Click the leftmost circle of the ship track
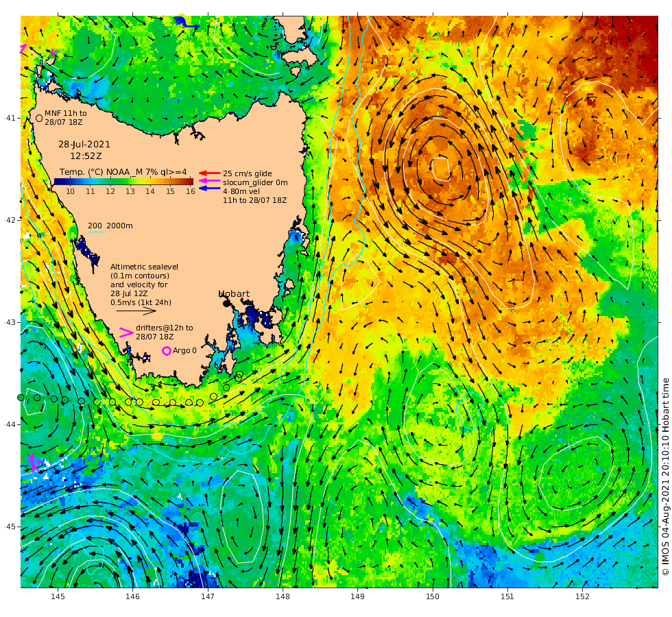 point(20,398)
